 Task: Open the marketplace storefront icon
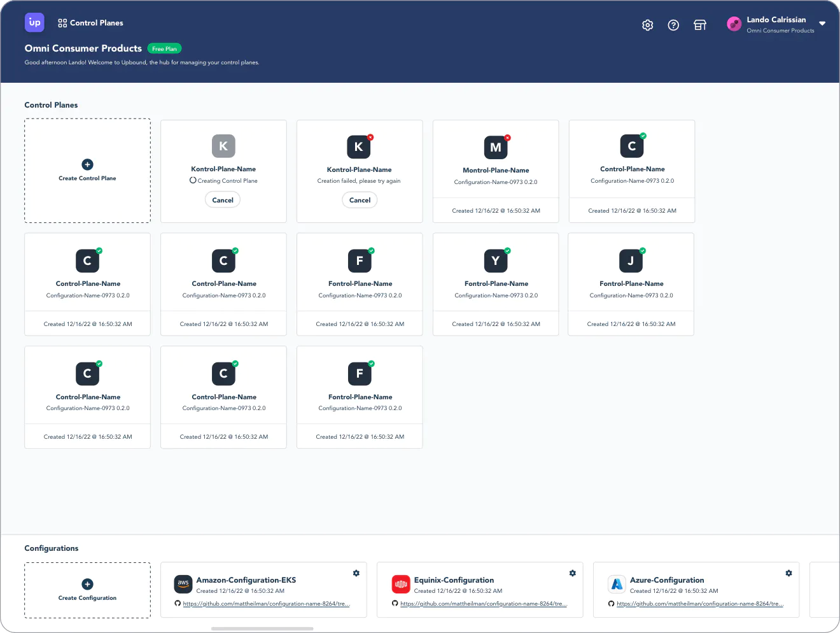point(700,25)
